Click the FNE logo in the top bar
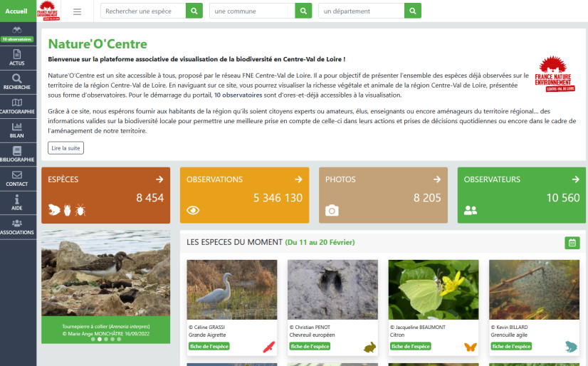Viewport: 588px width, 366px height. [48, 11]
